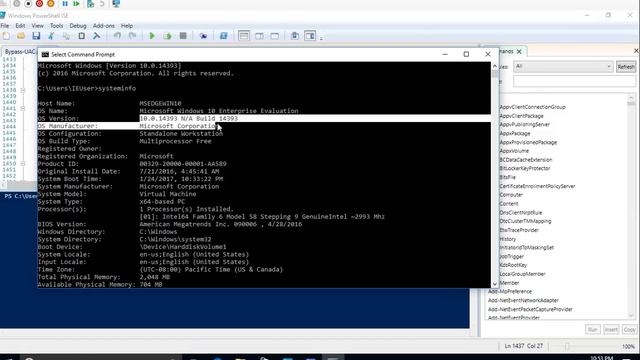Viewport: 640px width, 360px height.
Task: Click the blue pause icon in top bar
Action: (65, 4)
